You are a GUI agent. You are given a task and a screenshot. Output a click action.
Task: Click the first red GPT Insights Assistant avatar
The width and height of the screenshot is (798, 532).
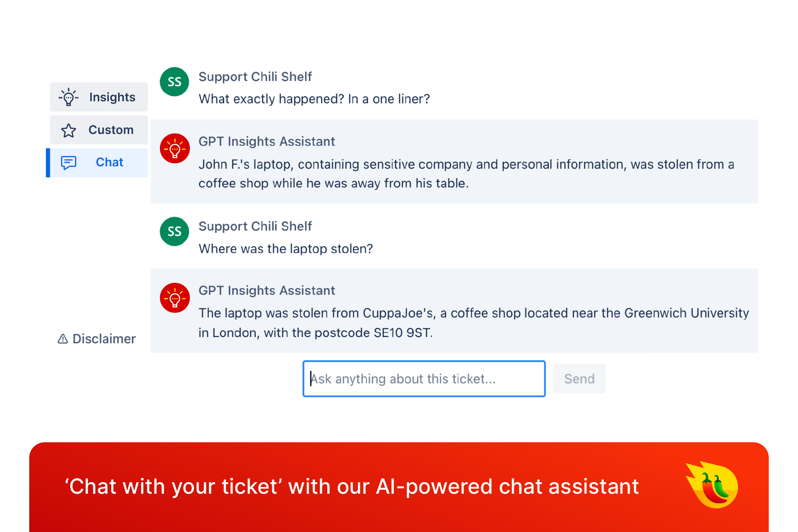coord(174,148)
